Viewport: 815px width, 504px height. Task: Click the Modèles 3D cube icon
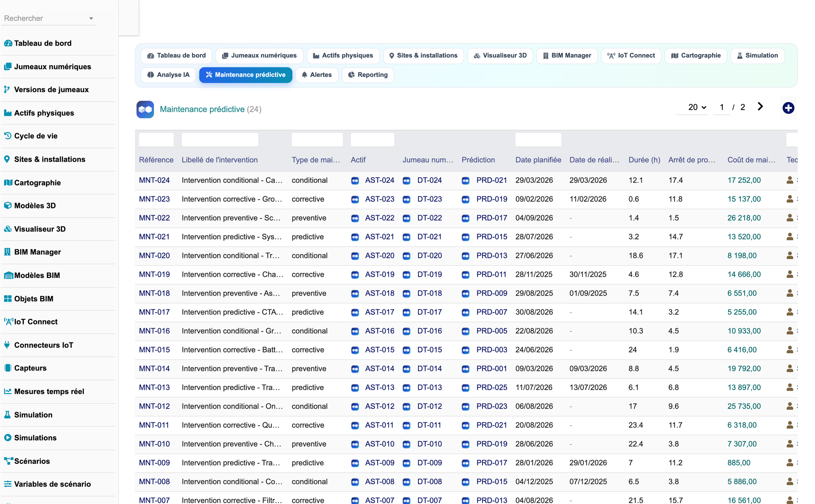point(8,206)
